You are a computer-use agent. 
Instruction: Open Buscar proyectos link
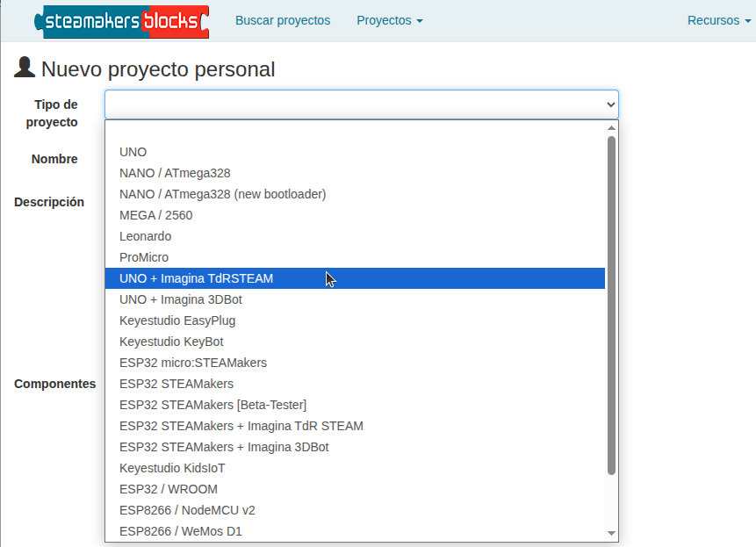pos(283,20)
